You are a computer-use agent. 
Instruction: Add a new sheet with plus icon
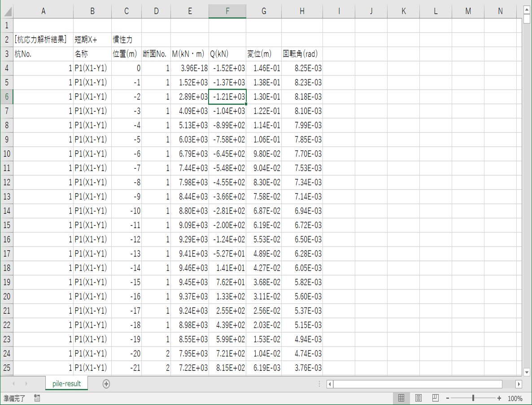[106, 384]
